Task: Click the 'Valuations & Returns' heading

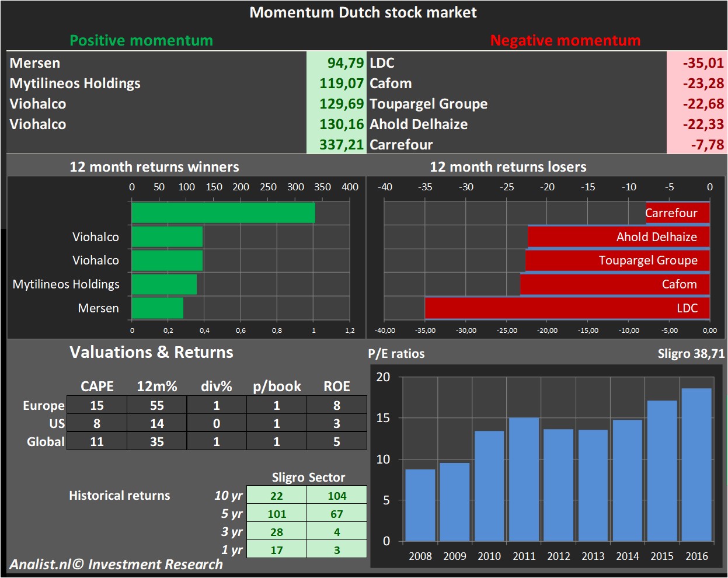Action: pyautogui.click(x=151, y=352)
